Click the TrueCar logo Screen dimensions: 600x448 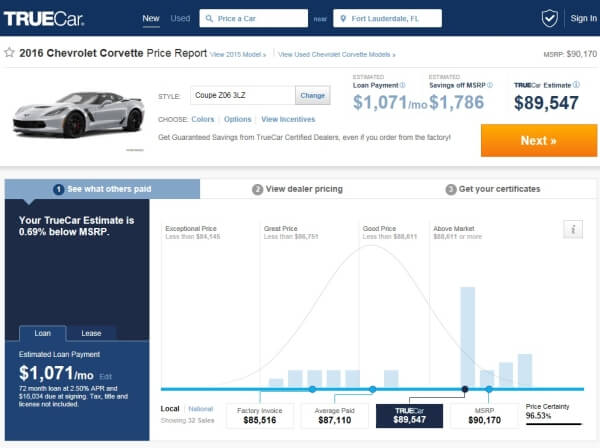[x=44, y=18]
